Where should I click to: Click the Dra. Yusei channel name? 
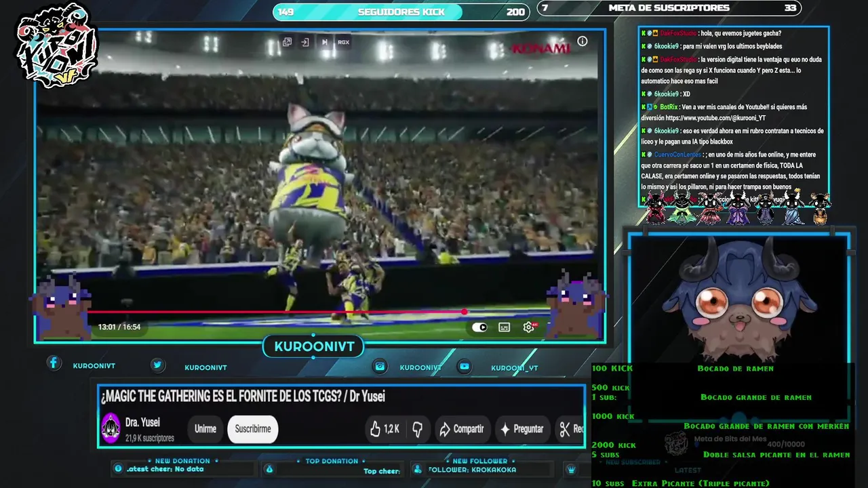(142, 422)
